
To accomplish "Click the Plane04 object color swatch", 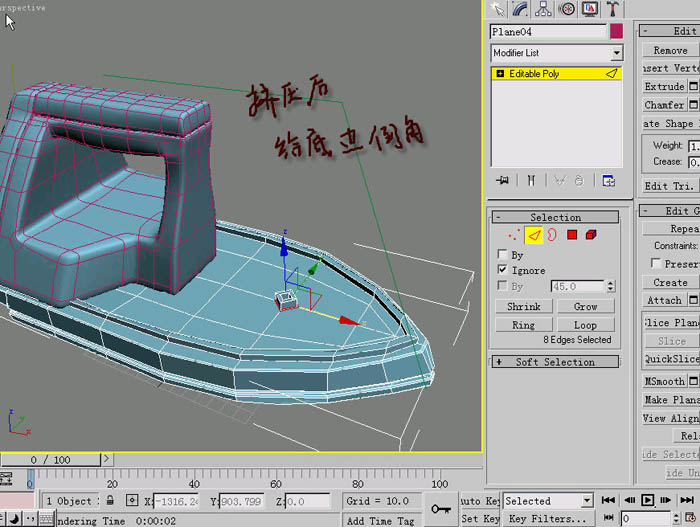I will click(617, 32).
